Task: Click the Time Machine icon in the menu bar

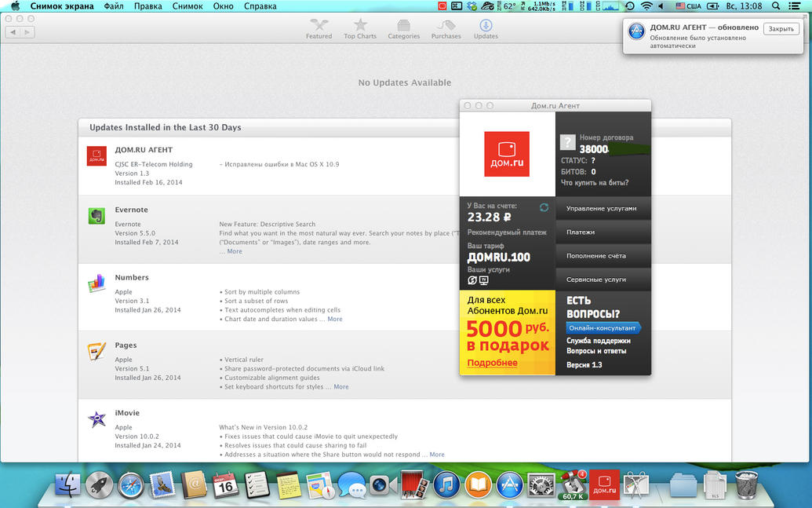Action: 630,6
